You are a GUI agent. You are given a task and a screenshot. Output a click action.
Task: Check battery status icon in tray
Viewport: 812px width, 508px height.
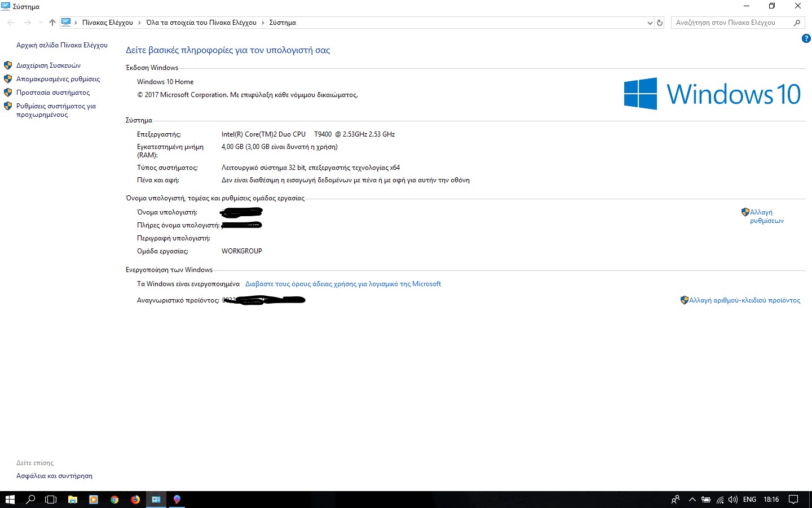pos(706,500)
